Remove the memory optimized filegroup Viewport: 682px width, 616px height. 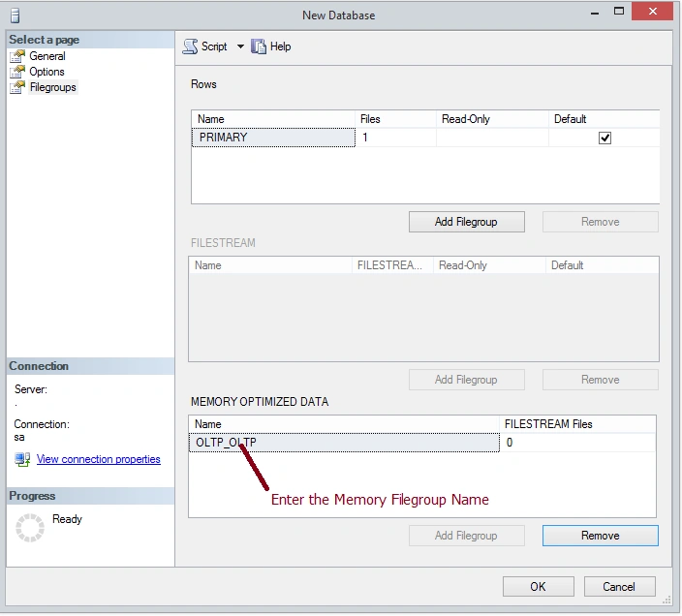[x=601, y=536]
